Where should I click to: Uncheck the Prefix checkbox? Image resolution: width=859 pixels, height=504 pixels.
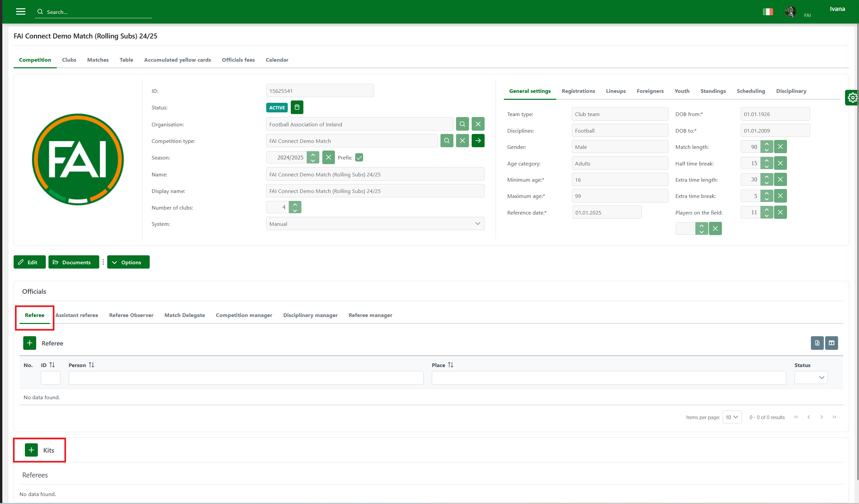358,157
